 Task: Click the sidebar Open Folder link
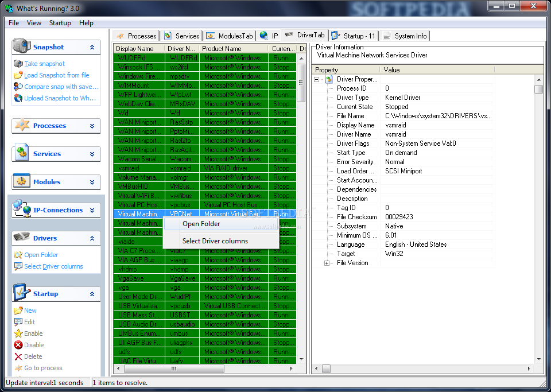pyautogui.click(x=41, y=255)
